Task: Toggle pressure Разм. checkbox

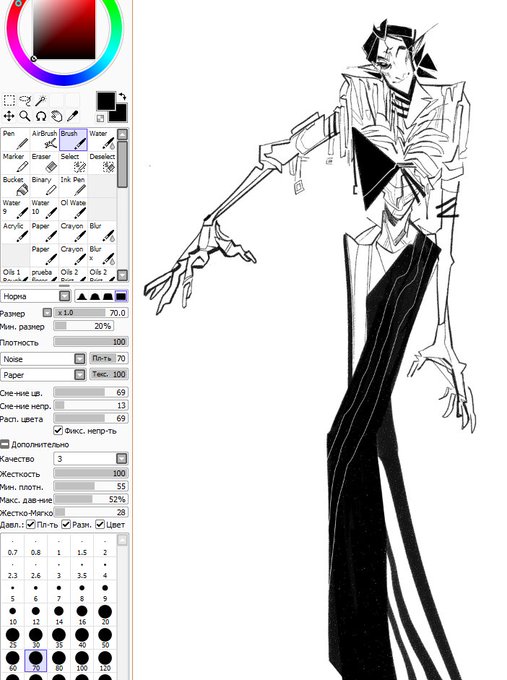Action: [65, 524]
